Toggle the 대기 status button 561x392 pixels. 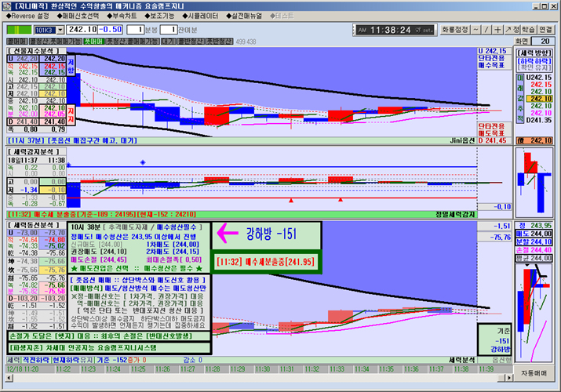(x=168, y=42)
